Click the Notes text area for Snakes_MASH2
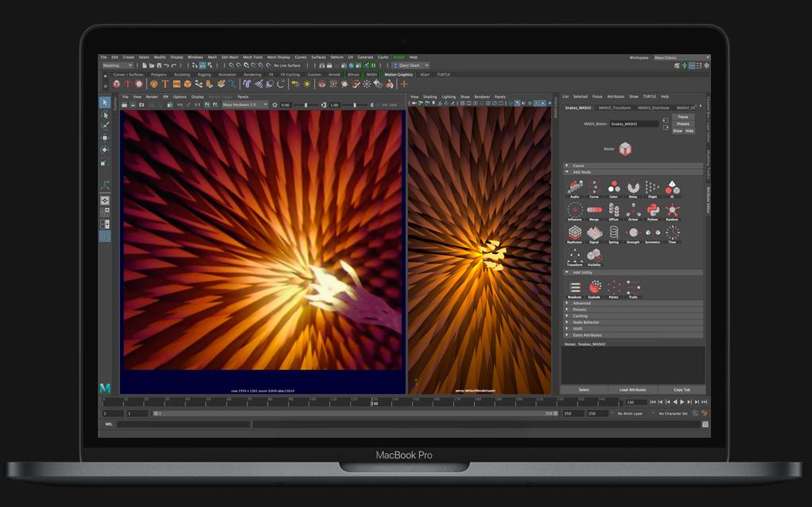The image size is (812, 507). coord(633,365)
